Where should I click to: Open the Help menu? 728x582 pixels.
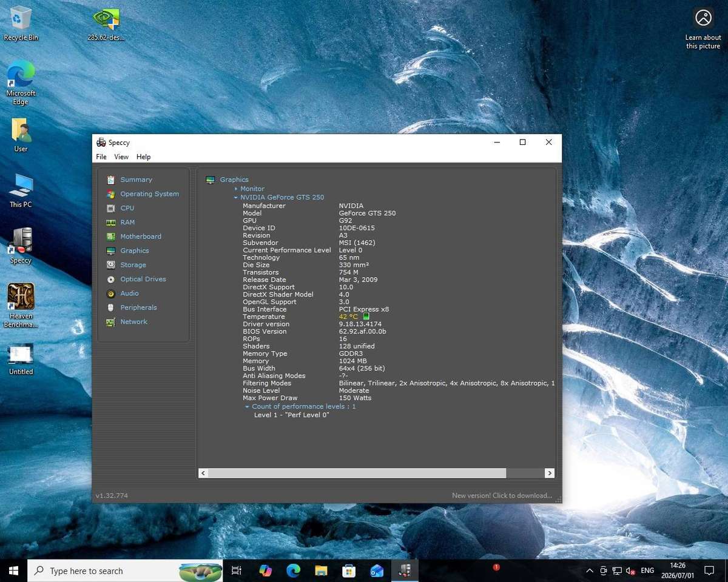[143, 156]
